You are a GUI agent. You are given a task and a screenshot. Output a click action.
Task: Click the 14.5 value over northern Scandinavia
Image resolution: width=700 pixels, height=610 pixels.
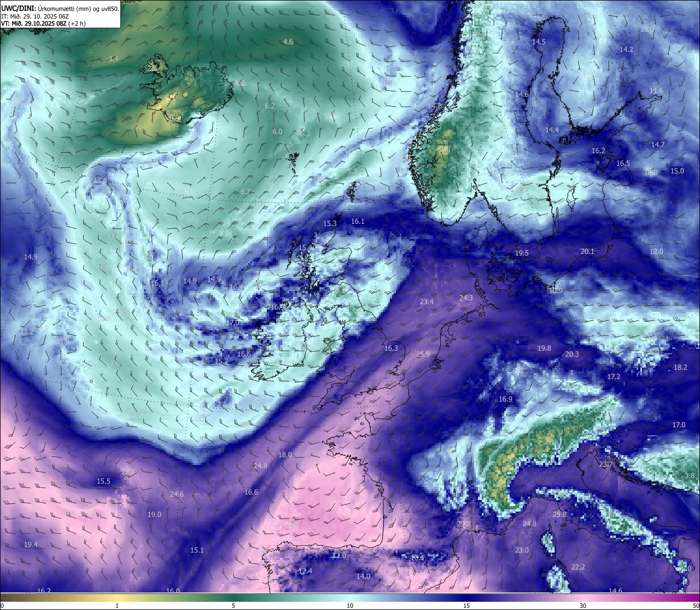539,42
